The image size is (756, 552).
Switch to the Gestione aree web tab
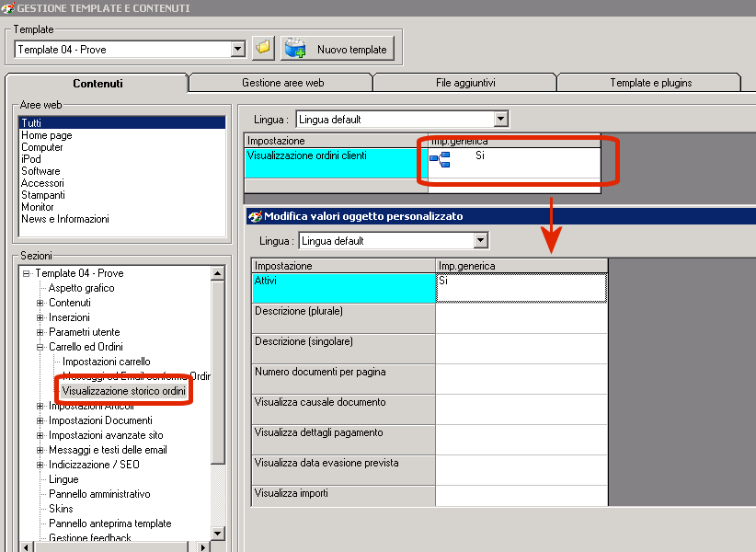282,83
